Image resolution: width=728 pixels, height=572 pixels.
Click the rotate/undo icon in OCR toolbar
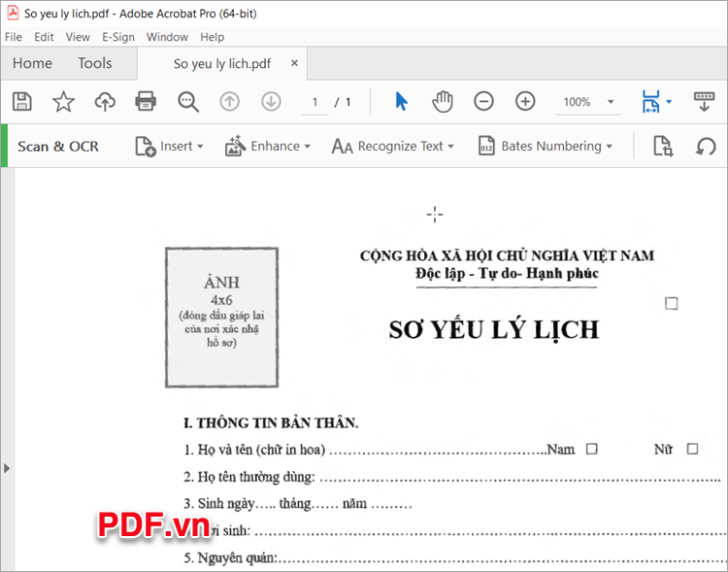(x=706, y=147)
